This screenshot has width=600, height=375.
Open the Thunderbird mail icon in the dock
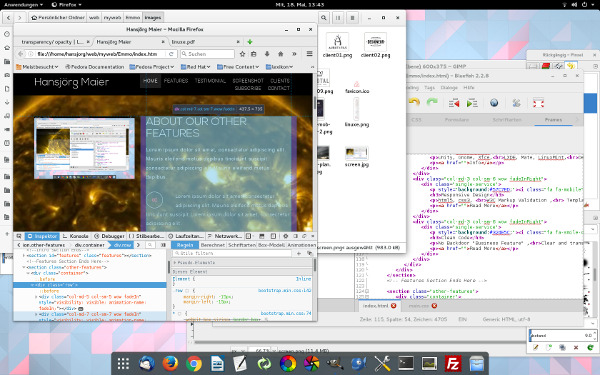click(x=147, y=363)
